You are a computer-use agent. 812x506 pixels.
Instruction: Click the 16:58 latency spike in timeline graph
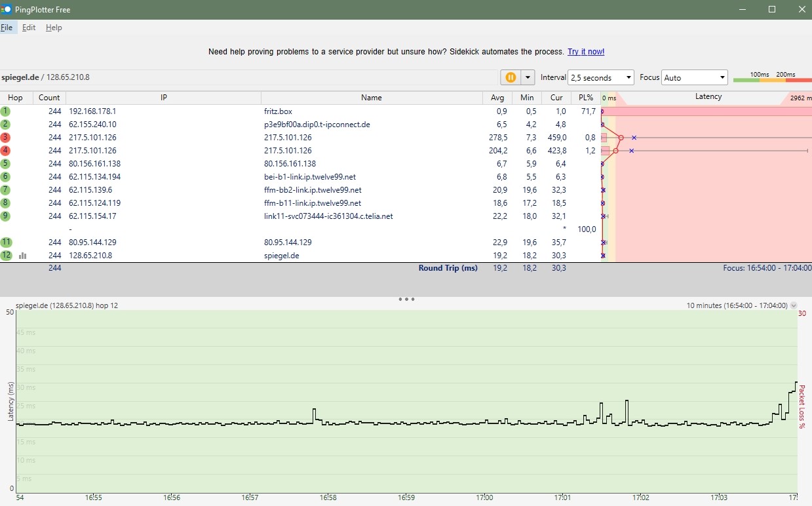pos(315,415)
